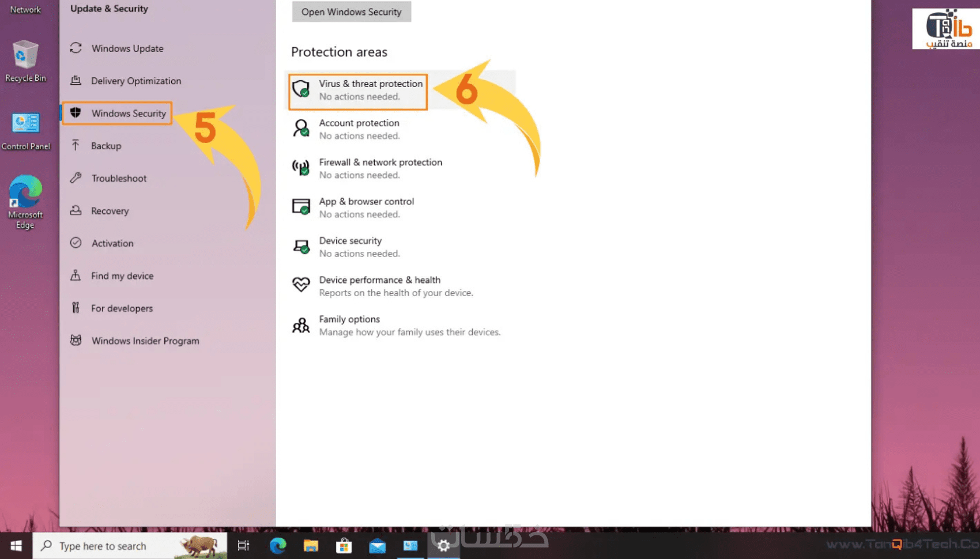
Task: Click the For developers icon
Action: [76, 308]
